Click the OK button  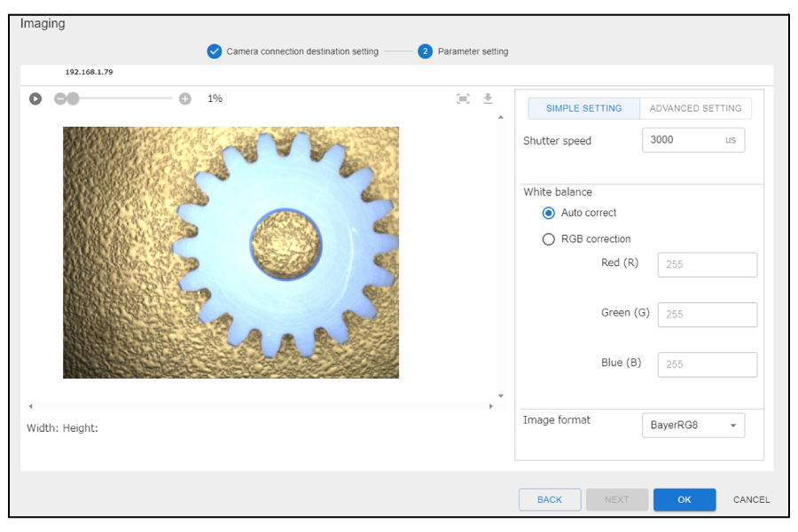pyautogui.click(x=684, y=499)
